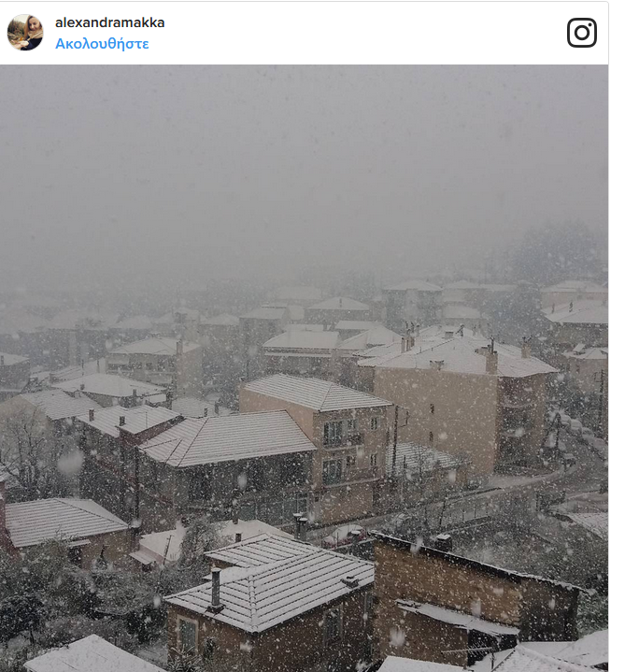Click the large snow-covered roof in photo center
Screen dimensions: 625x672
[227, 437]
